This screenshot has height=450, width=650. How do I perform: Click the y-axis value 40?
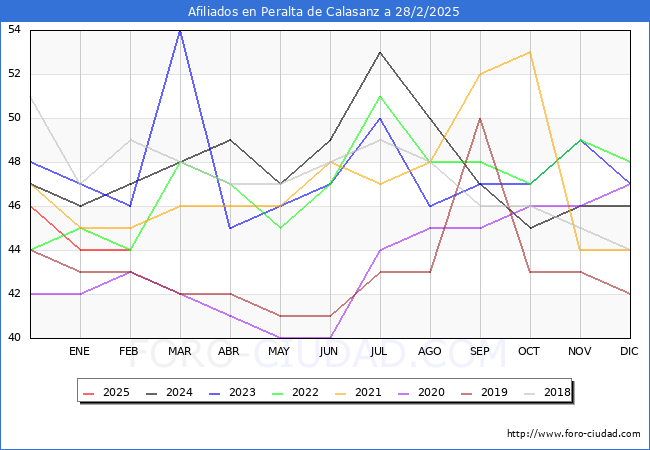(x=14, y=337)
